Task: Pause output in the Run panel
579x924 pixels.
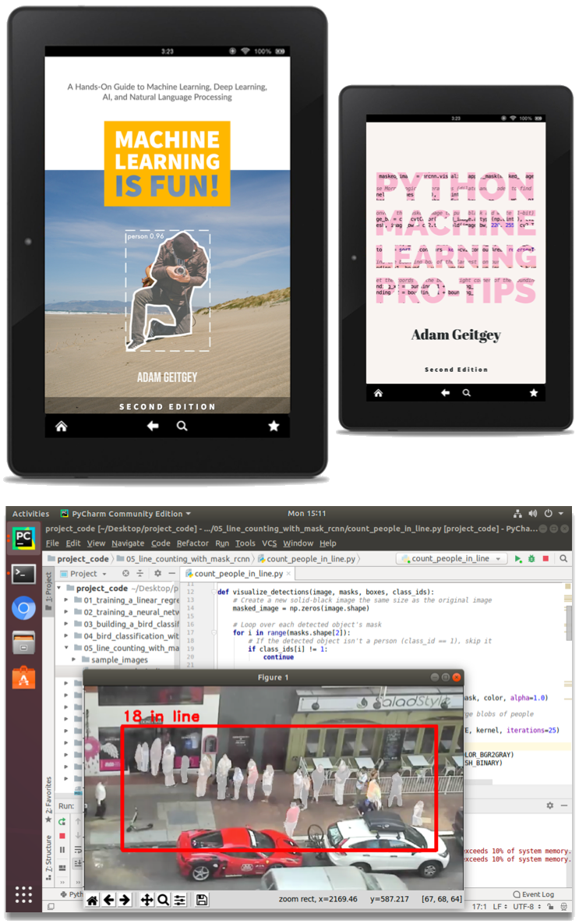Action: click(62, 851)
